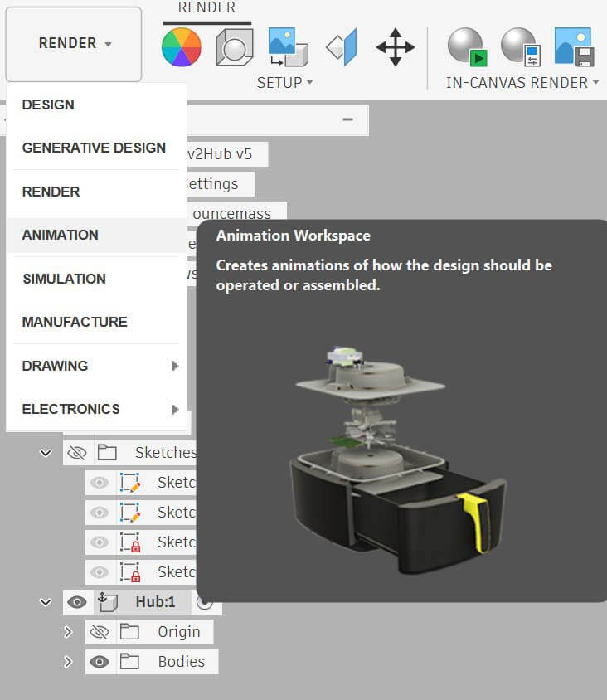Select the RENDER toolbar tab

pos(206,8)
